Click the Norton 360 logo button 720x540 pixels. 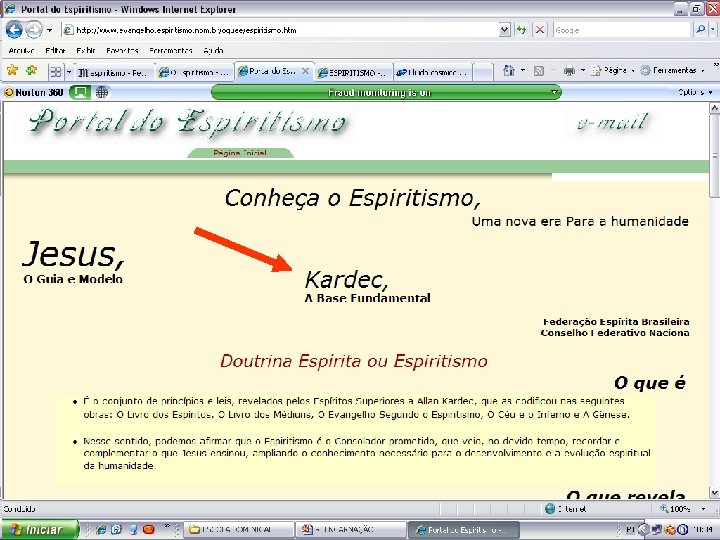coord(34,92)
